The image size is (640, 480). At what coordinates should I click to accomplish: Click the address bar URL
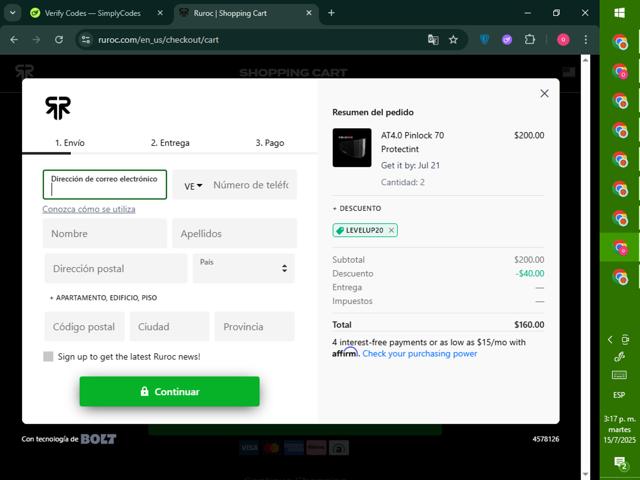[x=158, y=40]
